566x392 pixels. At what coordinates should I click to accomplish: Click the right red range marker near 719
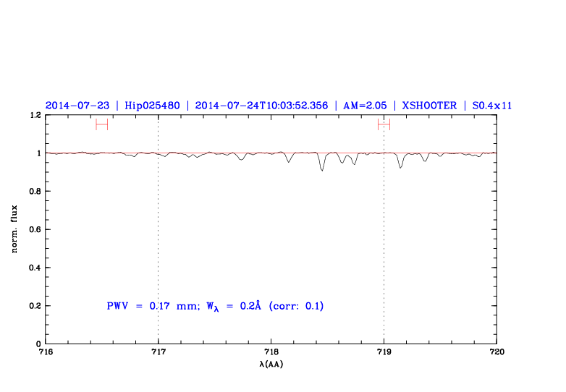(384, 124)
